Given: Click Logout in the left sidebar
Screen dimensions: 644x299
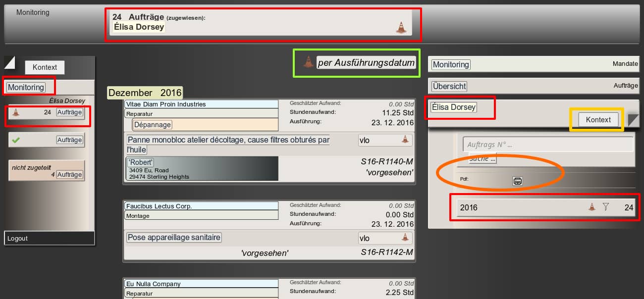Looking at the screenshot, I should [18, 238].
